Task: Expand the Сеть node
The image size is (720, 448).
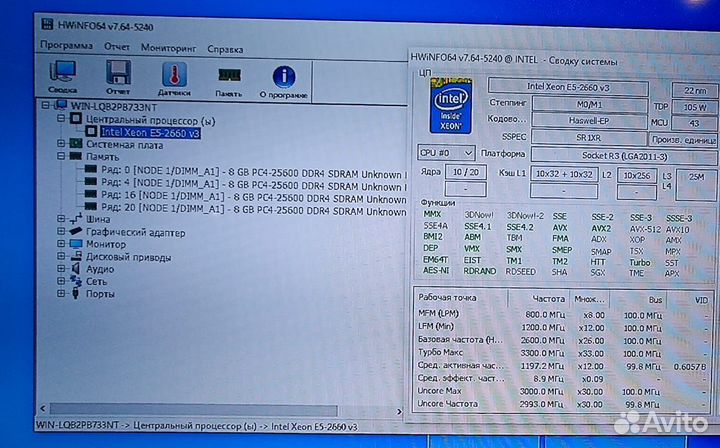Action: point(61,280)
